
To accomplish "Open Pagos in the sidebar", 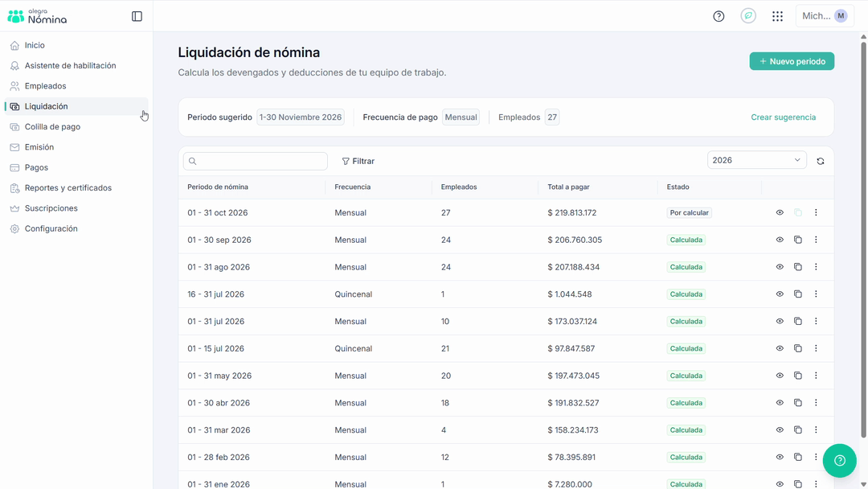I will [x=76, y=168].
